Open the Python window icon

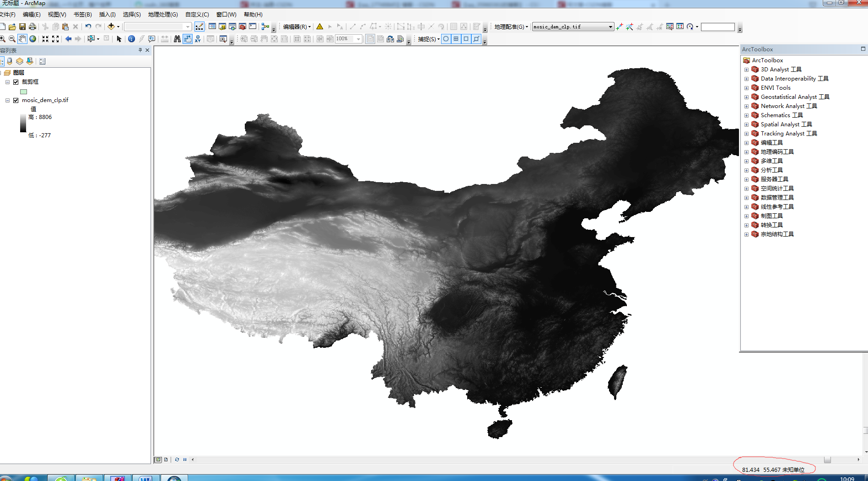point(253,27)
